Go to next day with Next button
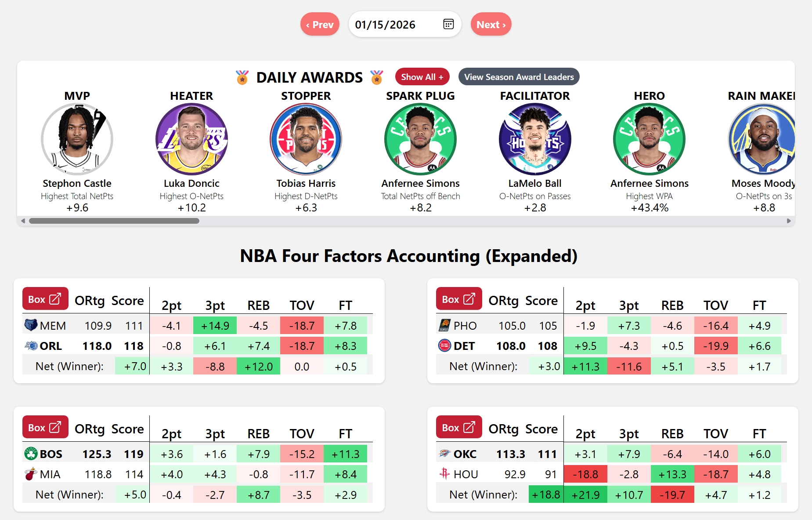 491,24
